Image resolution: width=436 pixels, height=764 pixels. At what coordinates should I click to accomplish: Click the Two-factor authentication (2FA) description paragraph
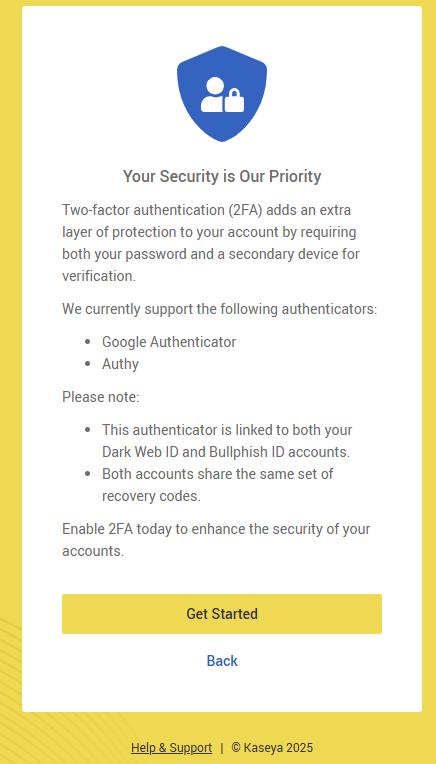[211, 243]
